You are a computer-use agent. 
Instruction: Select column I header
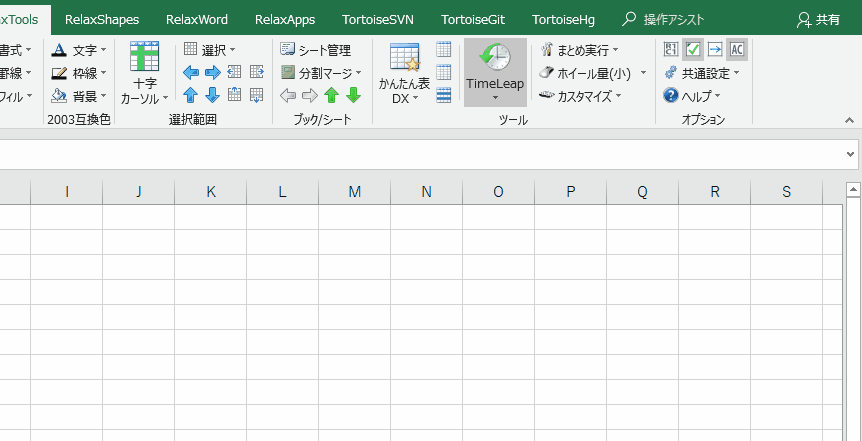[x=67, y=191]
